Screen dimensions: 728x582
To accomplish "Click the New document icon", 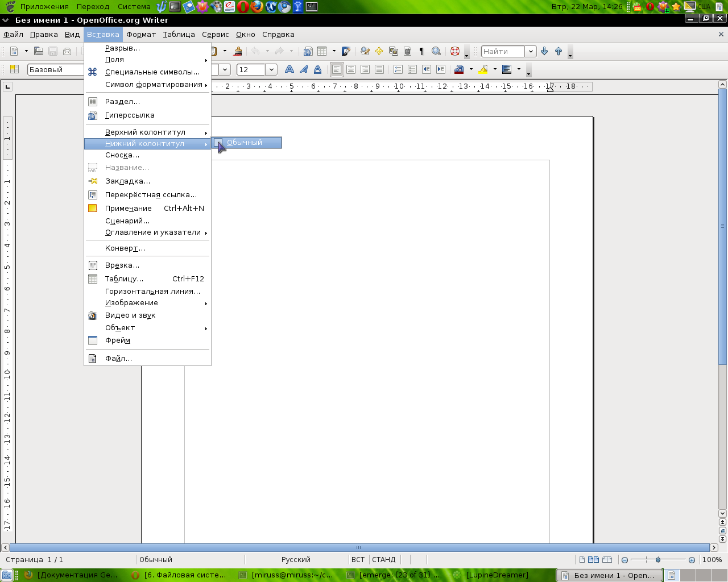I will pos(14,51).
